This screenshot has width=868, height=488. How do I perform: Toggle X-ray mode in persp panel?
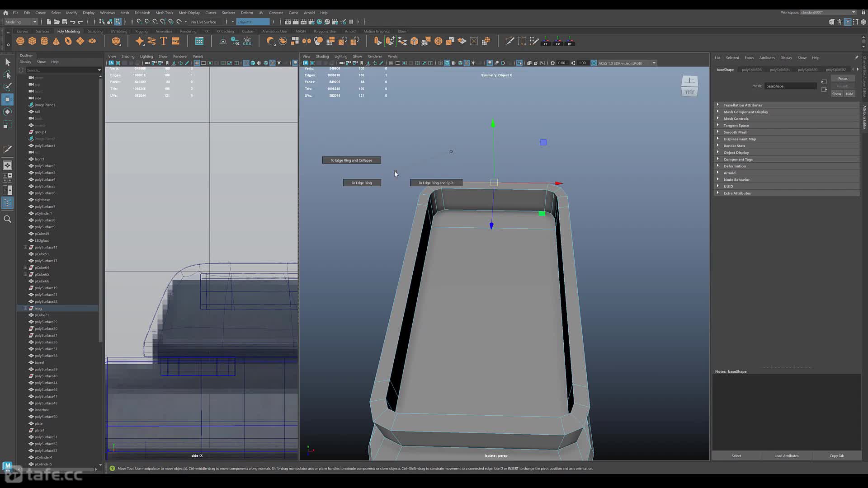(529, 63)
